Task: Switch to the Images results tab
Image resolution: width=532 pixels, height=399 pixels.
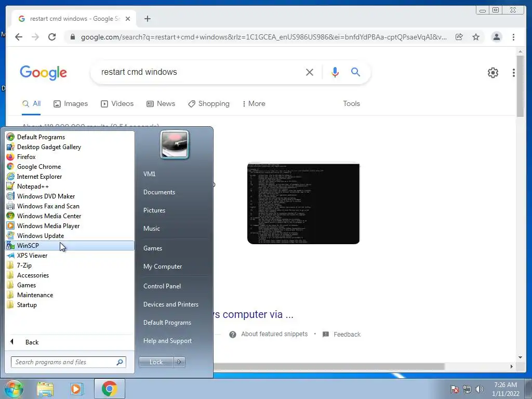Action: point(71,103)
